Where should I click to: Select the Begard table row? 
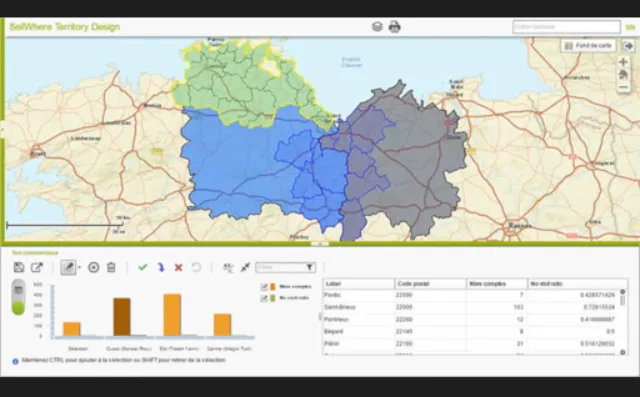coord(471,332)
